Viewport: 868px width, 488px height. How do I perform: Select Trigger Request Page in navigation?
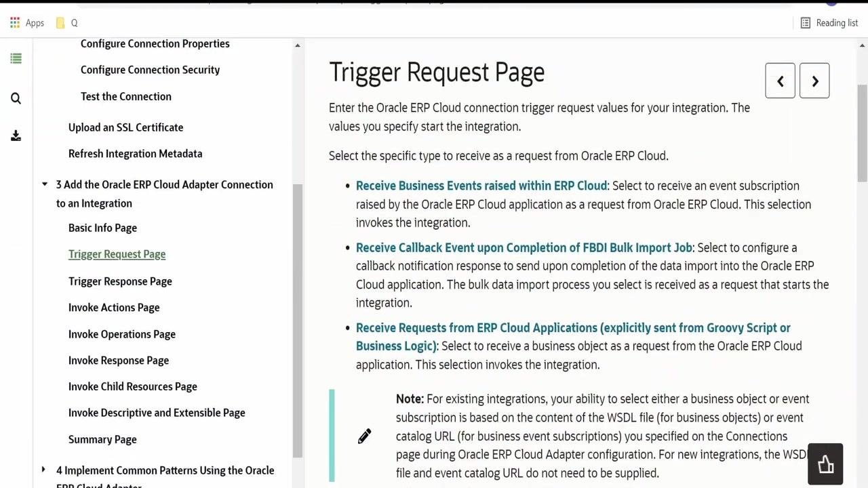[x=117, y=254]
